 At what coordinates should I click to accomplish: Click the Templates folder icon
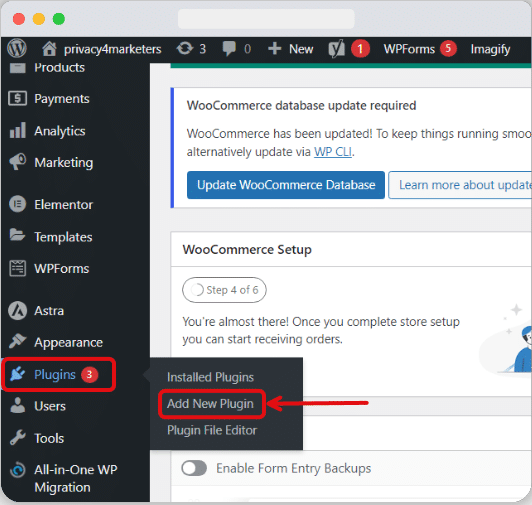pos(17,235)
